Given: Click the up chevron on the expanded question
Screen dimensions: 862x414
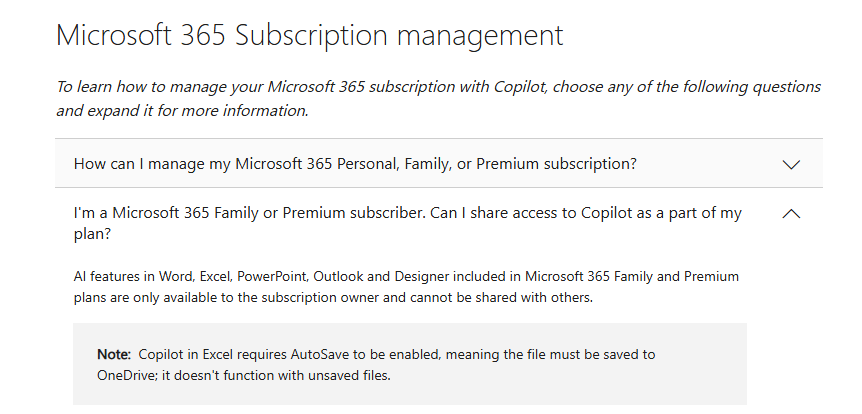Looking at the screenshot, I should (791, 213).
